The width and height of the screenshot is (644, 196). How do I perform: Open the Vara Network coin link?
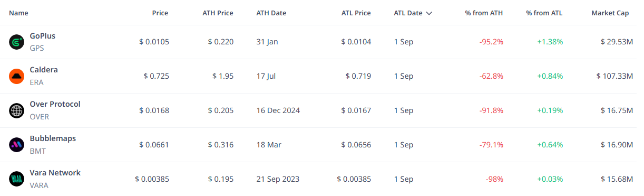(55, 173)
